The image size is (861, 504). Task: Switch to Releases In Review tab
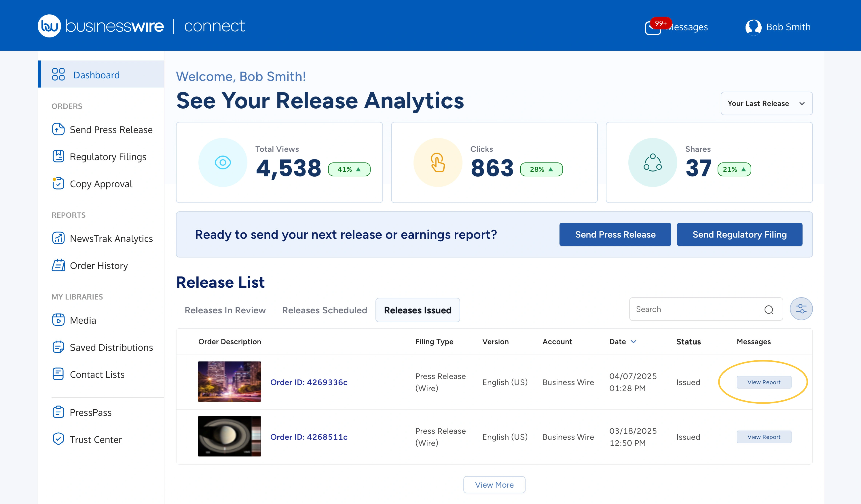coord(225,310)
